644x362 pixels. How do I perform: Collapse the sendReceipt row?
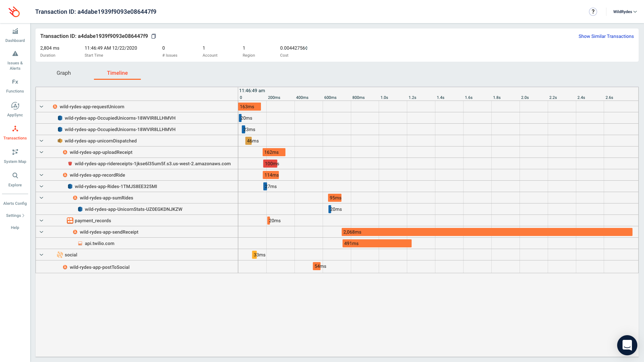tap(42, 232)
